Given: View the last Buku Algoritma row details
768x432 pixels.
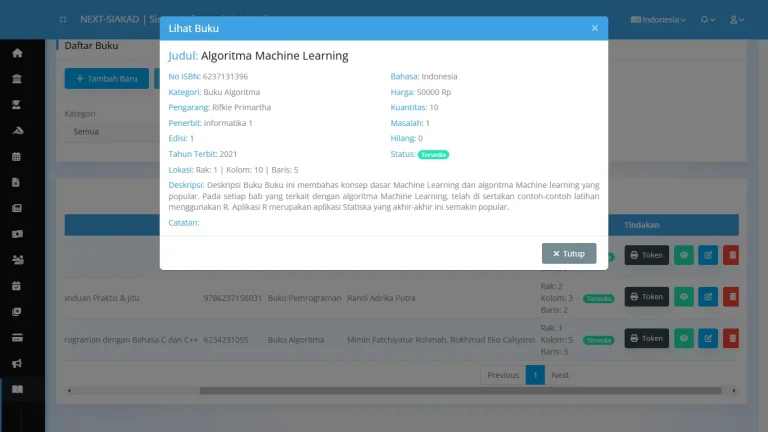Looking at the screenshot, I should 684,339.
